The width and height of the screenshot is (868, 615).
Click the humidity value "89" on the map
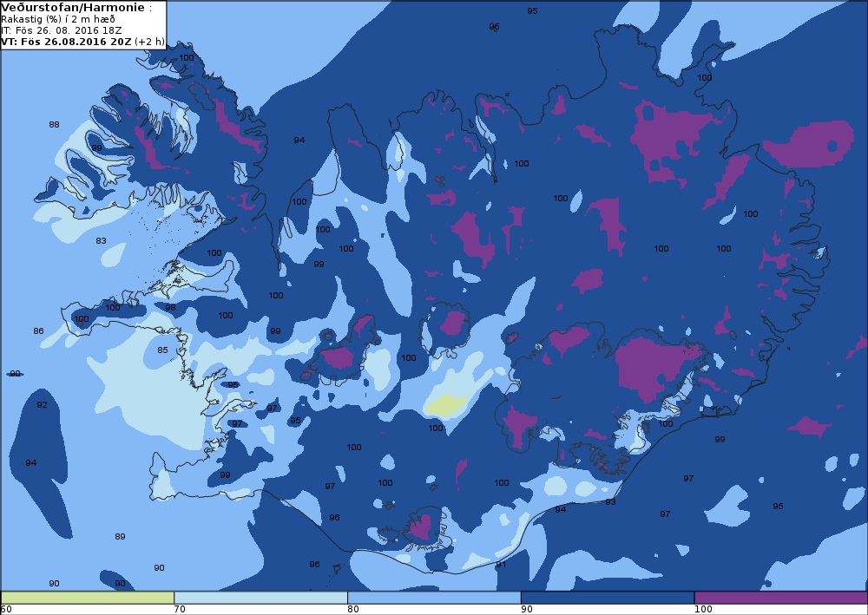coord(120,536)
